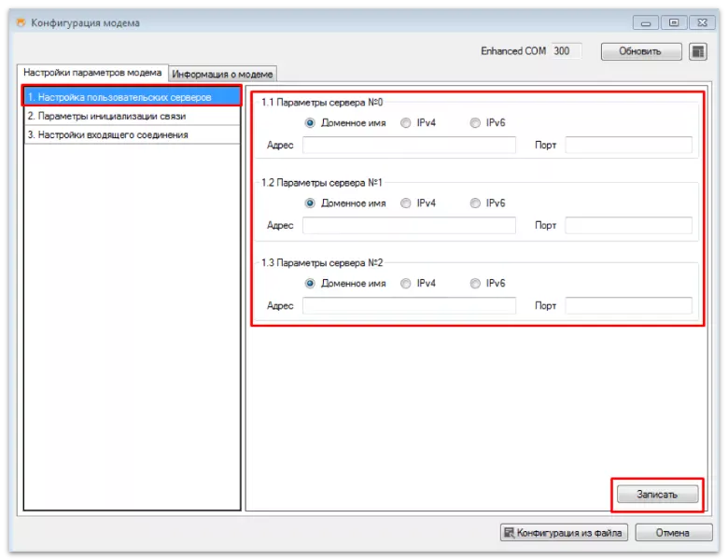Click the Записать button
Image resolution: width=728 pixels, height=560 pixels.
tap(656, 495)
